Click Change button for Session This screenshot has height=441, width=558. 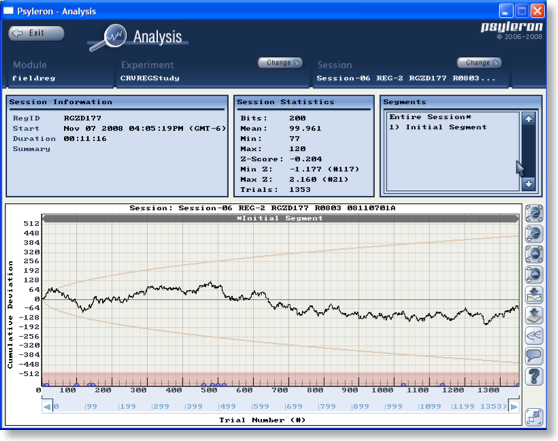tap(479, 63)
